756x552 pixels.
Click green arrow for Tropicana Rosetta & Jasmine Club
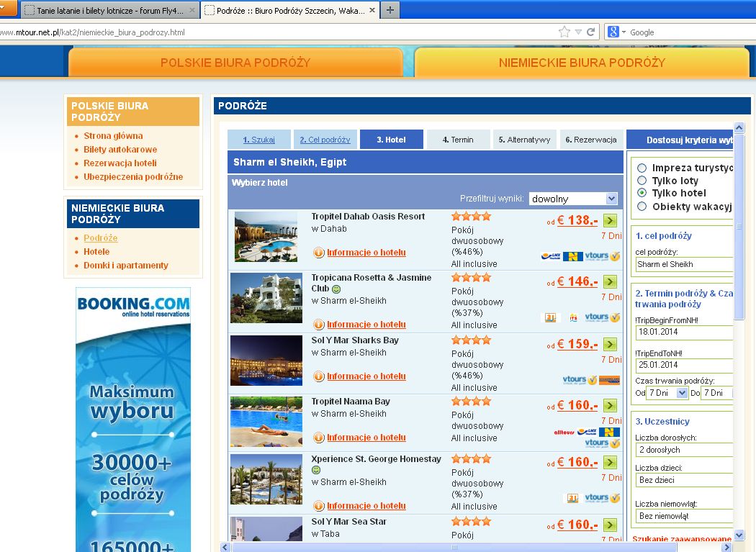[x=610, y=282]
